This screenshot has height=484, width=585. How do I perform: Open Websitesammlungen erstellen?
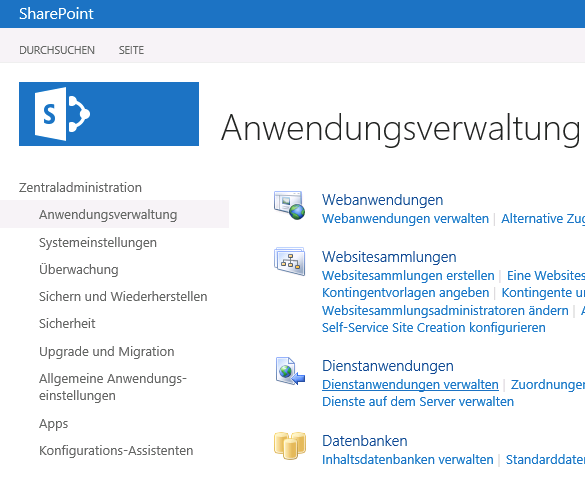click(x=408, y=275)
